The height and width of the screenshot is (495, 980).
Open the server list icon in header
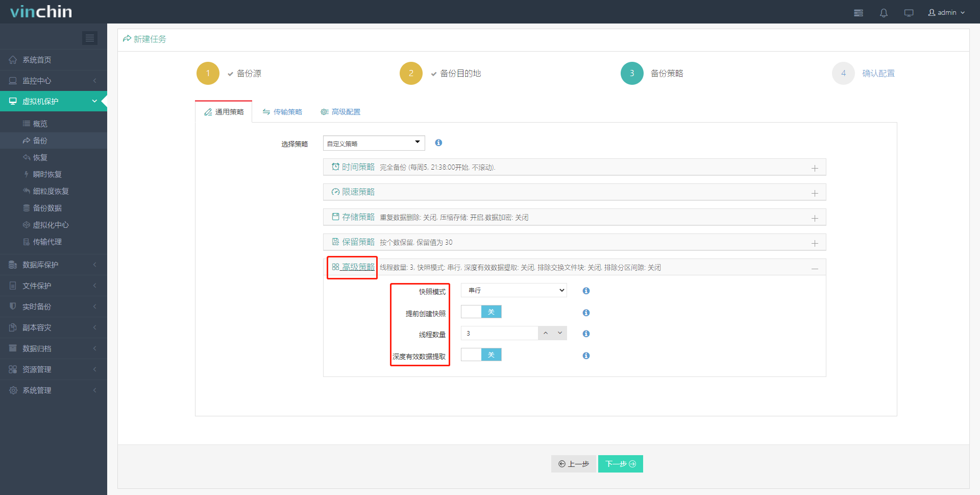859,13
